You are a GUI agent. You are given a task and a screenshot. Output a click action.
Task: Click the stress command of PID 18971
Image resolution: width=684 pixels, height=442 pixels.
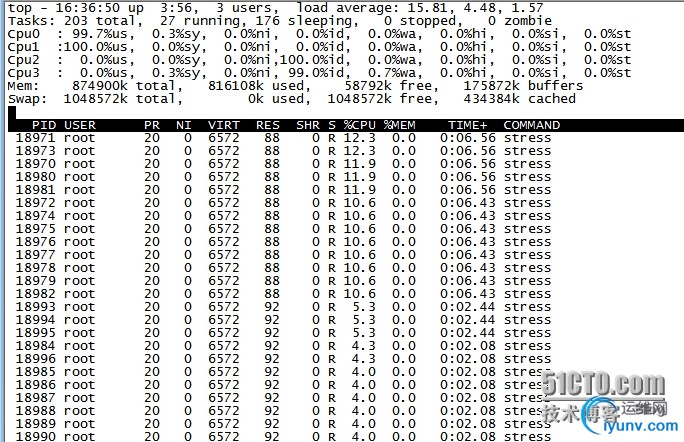pyautogui.click(x=527, y=138)
